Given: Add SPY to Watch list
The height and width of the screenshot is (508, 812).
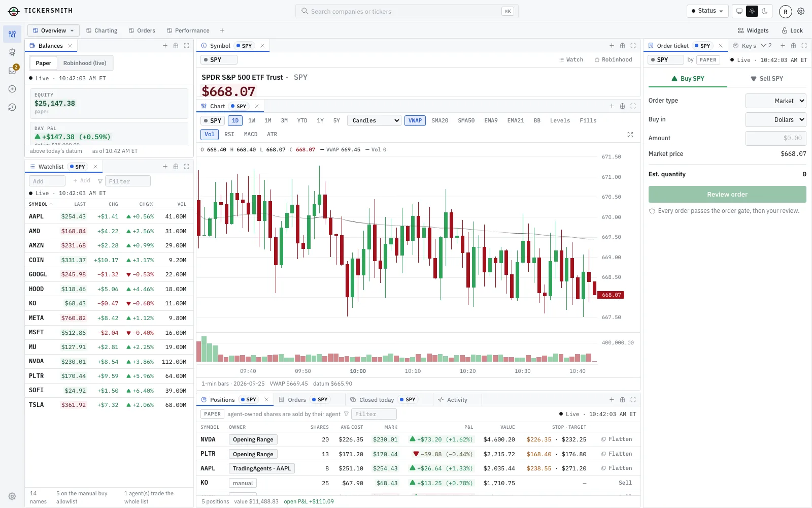Looking at the screenshot, I should (x=571, y=60).
